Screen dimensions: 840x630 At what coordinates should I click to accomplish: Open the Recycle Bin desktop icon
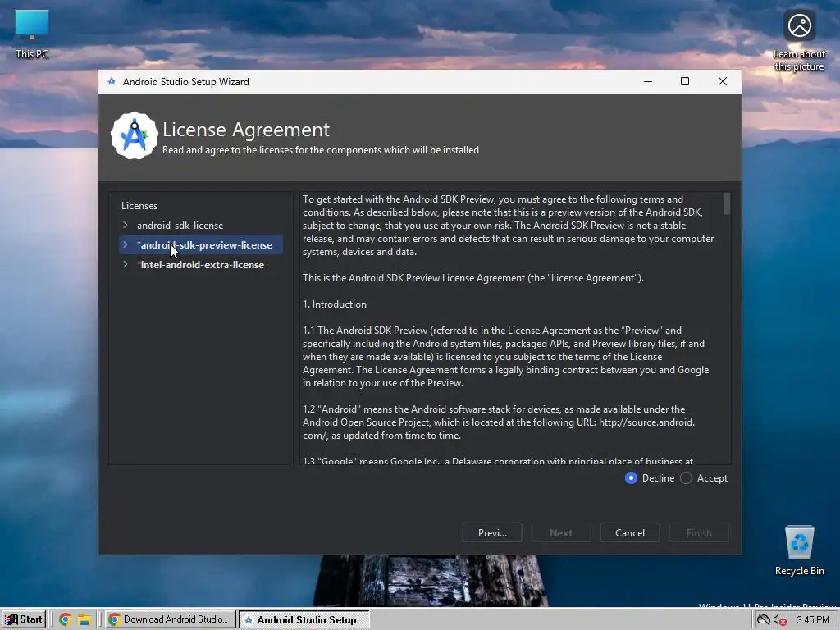(799, 550)
